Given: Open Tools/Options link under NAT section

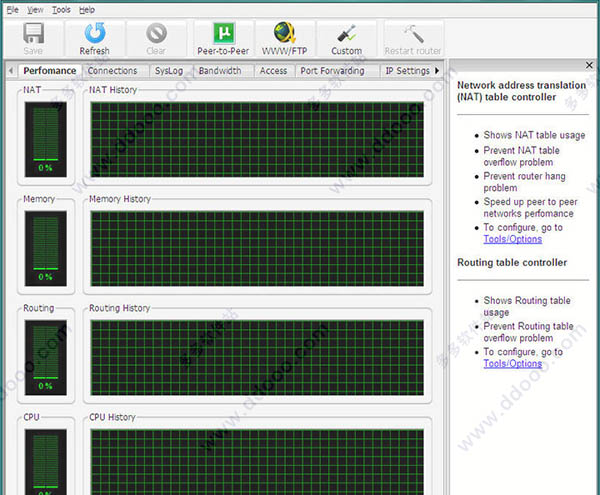Looking at the screenshot, I should 513,239.
